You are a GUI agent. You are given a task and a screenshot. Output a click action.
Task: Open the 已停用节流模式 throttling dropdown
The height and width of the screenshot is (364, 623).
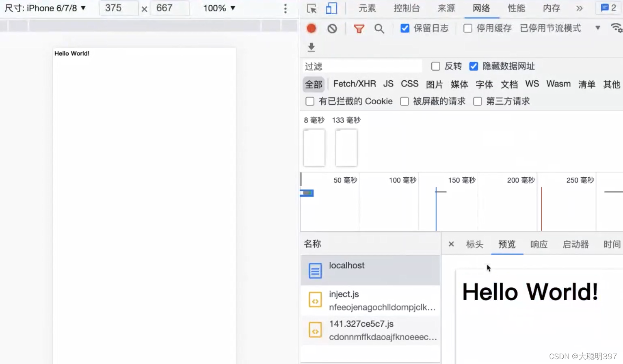550,28
